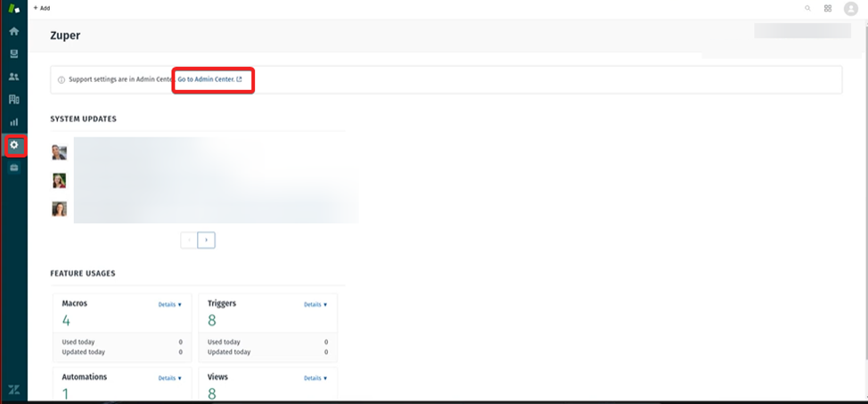
Task: Click the Macros count 4
Action: click(x=66, y=320)
